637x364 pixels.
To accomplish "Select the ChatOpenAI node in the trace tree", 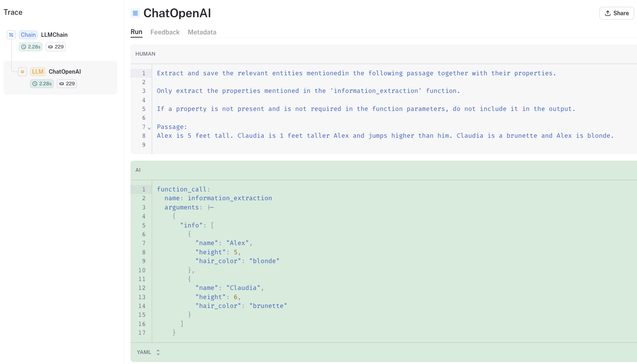I will (x=65, y=72).
